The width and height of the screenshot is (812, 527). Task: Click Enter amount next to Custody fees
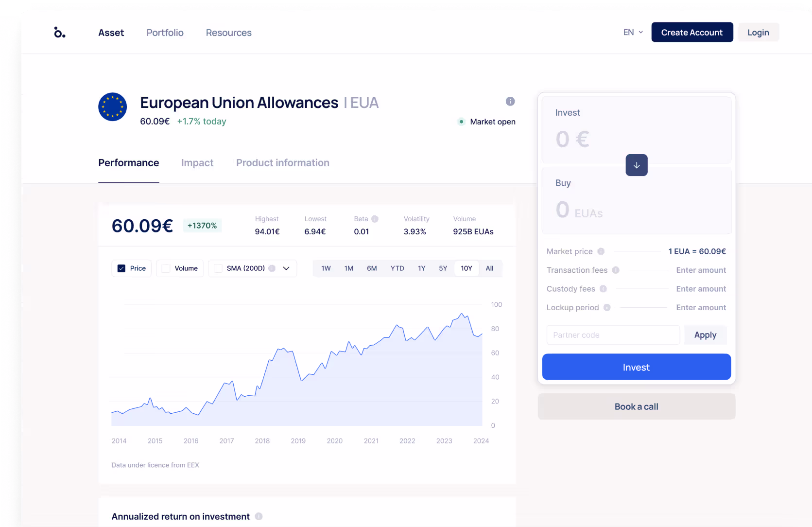(701, 289)
